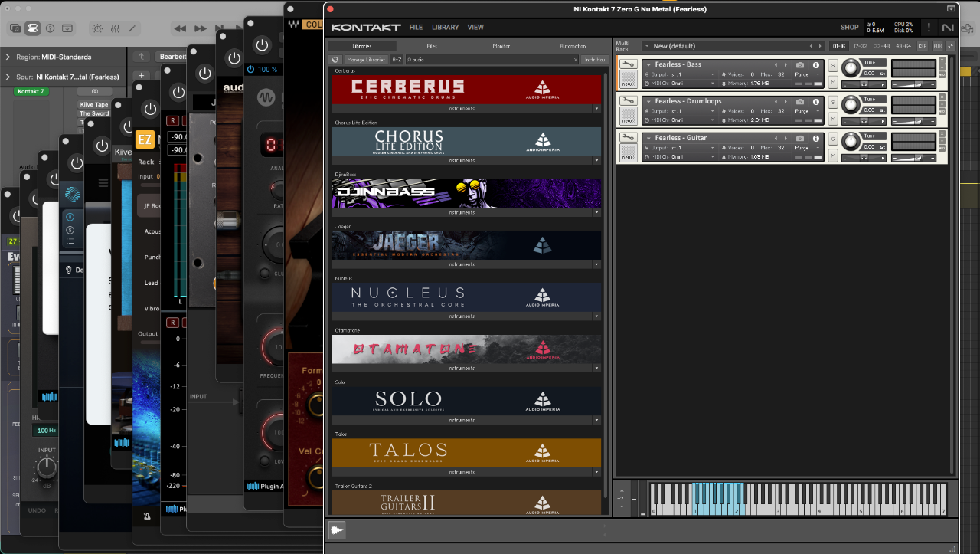Toggle the Logic inspector button

[x=32, y=28]
